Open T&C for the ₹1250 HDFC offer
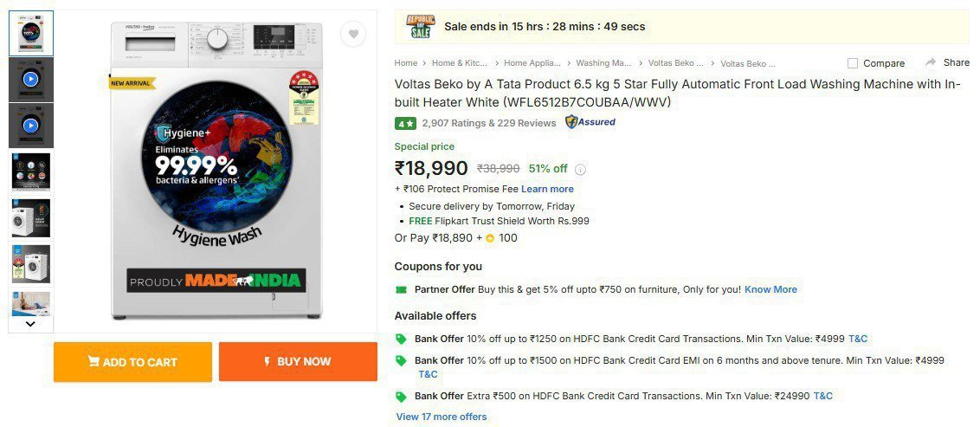Image resolution: width=980 pixels, height=427 pixels. tap(858, 339)
